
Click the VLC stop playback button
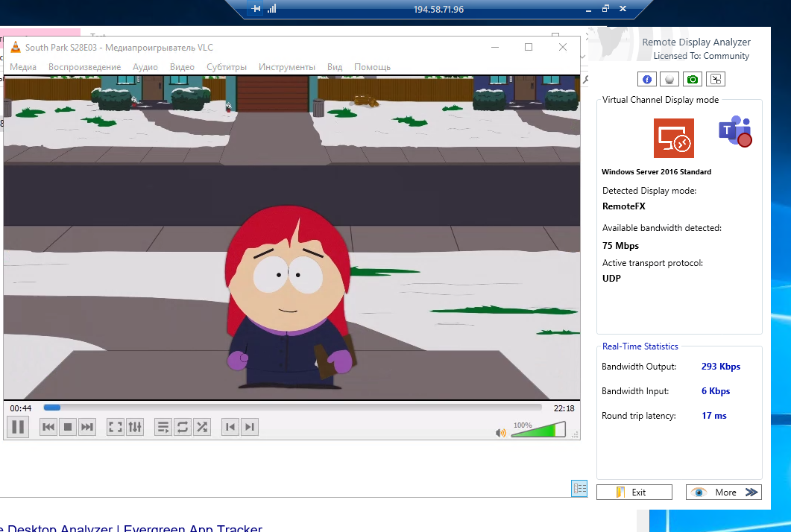coord(68,427)
